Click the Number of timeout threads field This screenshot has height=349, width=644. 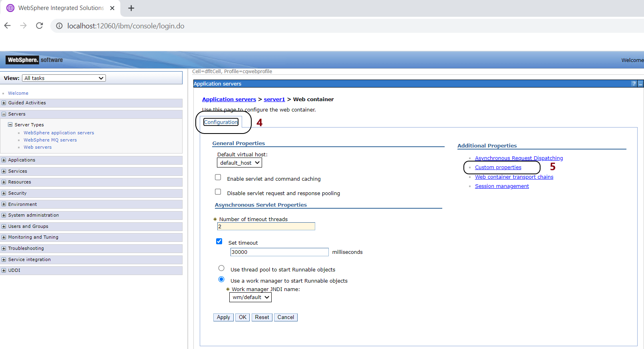point(266,227)
